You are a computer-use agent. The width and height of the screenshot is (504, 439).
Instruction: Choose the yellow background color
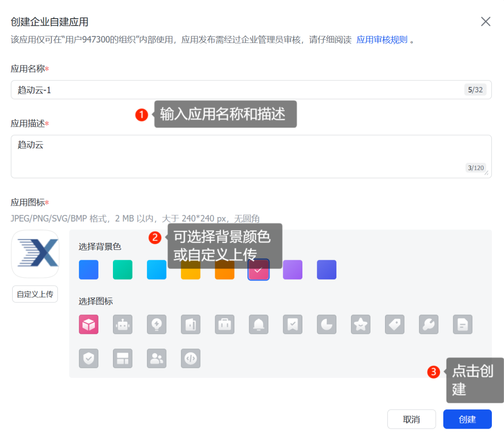(190, 269)
